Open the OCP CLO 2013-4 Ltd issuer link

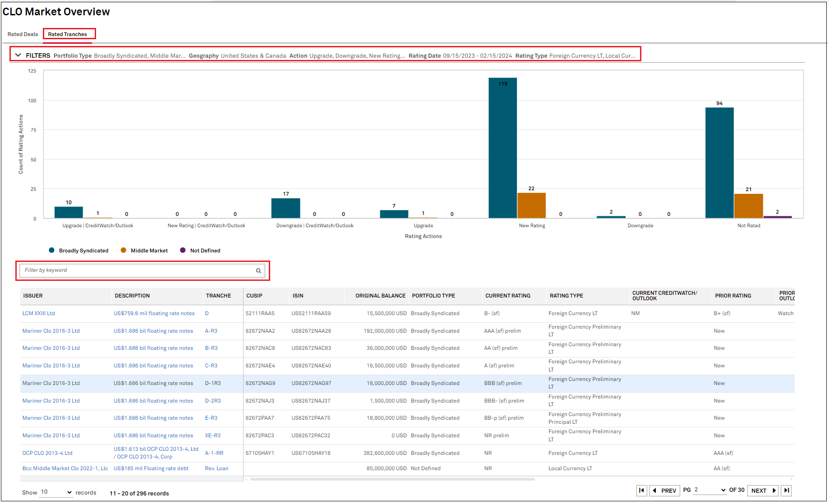pyautogui.click(x=47, y=453)
